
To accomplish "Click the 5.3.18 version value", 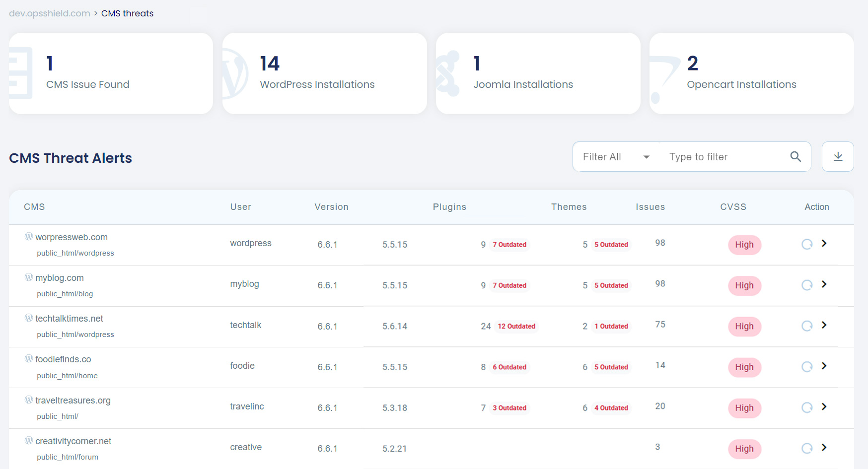I will (x=395, y=408).
